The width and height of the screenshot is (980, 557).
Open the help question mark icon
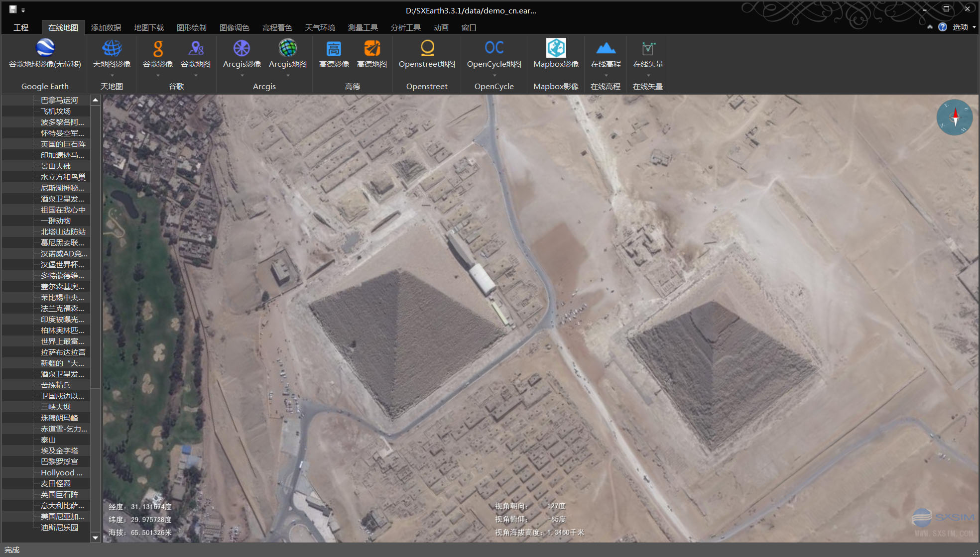point(942,27)
